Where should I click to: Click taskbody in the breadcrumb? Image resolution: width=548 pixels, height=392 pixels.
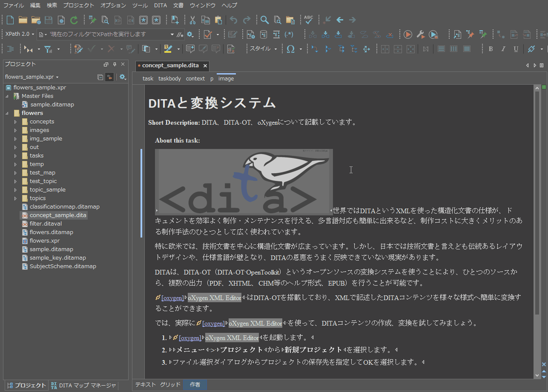169,78
